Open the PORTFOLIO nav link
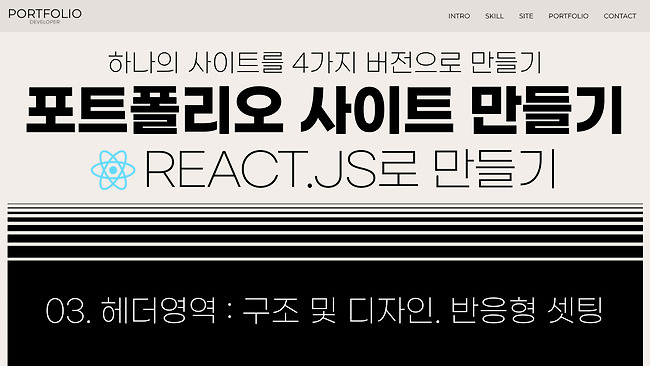 (568, 16)
